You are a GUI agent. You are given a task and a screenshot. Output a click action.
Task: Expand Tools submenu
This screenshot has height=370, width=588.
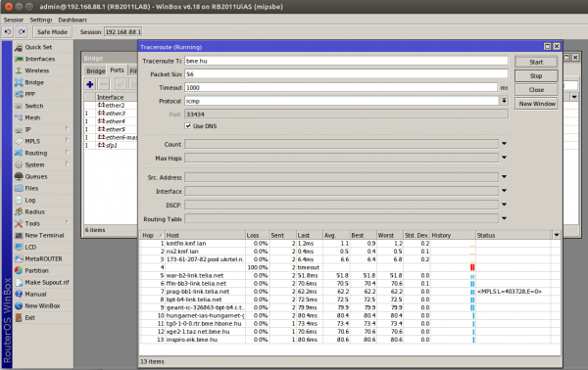point(67,223)
